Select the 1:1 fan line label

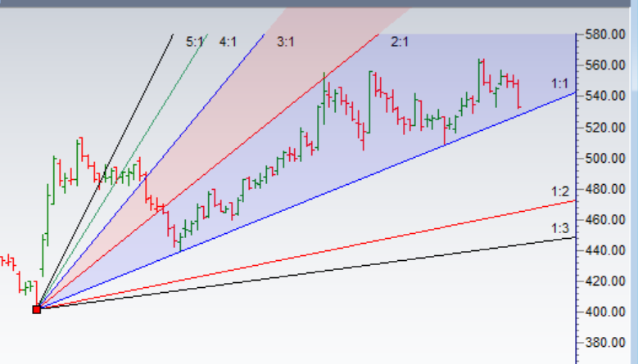(559, 83)
